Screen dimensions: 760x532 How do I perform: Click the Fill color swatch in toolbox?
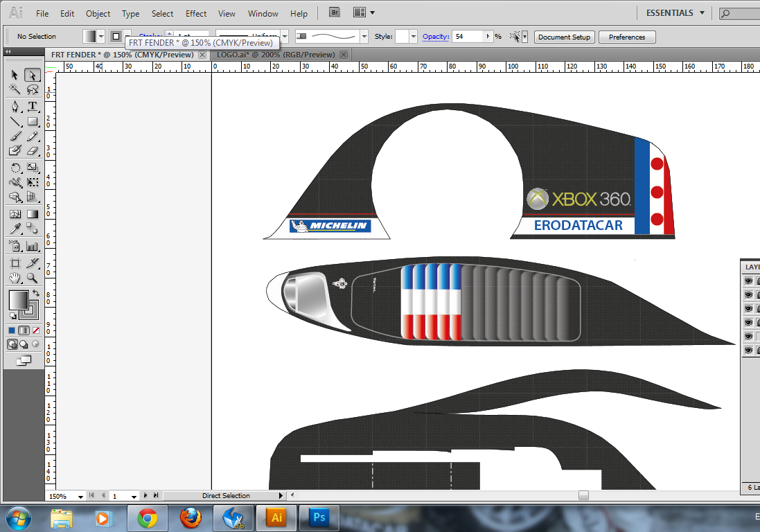pos(17,299)
